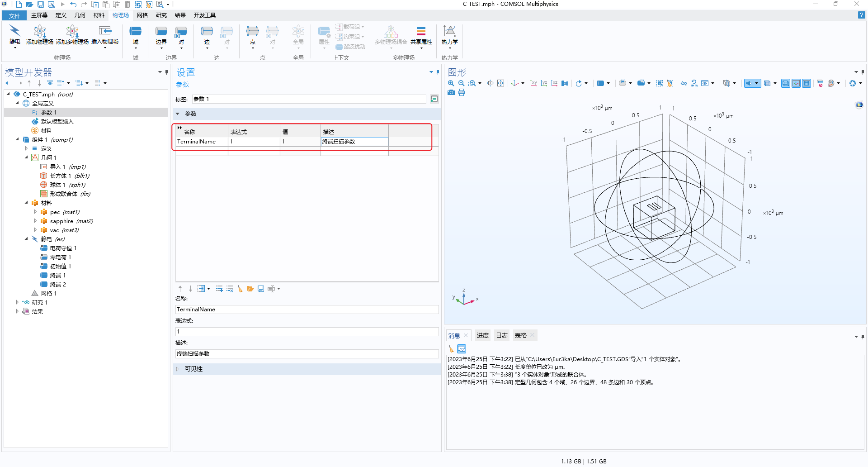Screen dimensions: 868x467
Task: Click Load from File folder icon under parameters table
Action: pos(250,289)
